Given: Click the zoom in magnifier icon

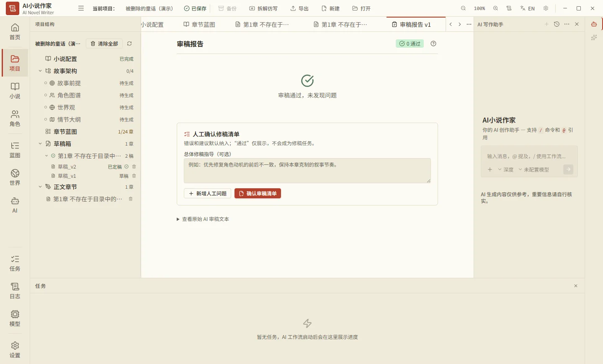Looking at the screenshot, I should (495, 8).
